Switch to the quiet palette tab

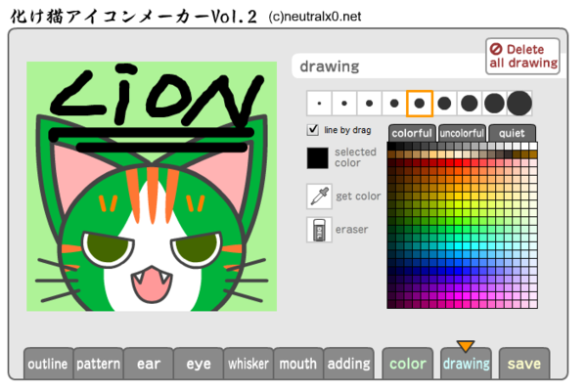pyautogui.click(x=512, y=133)
